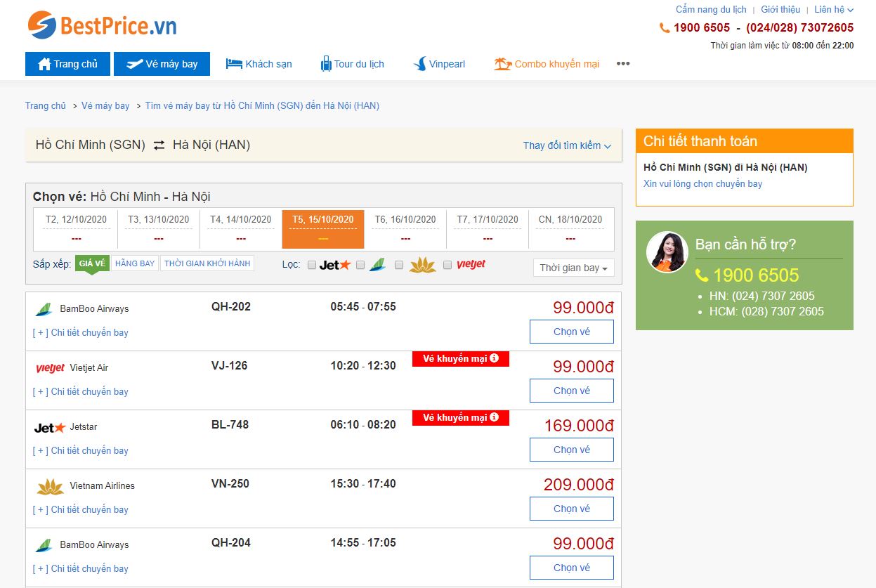Click the swap arrows between SGN and HAN
876x588 pixels.
(159, 145)
